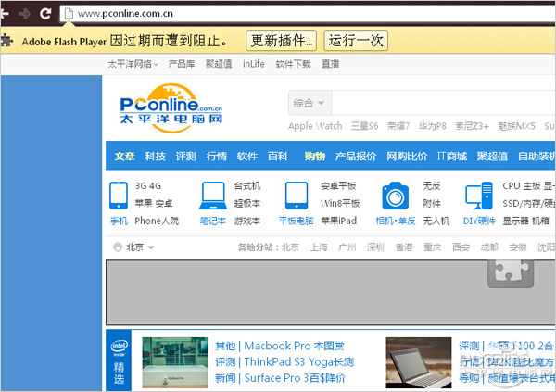Select the 科技 navigation tab

tap(155, 157)
